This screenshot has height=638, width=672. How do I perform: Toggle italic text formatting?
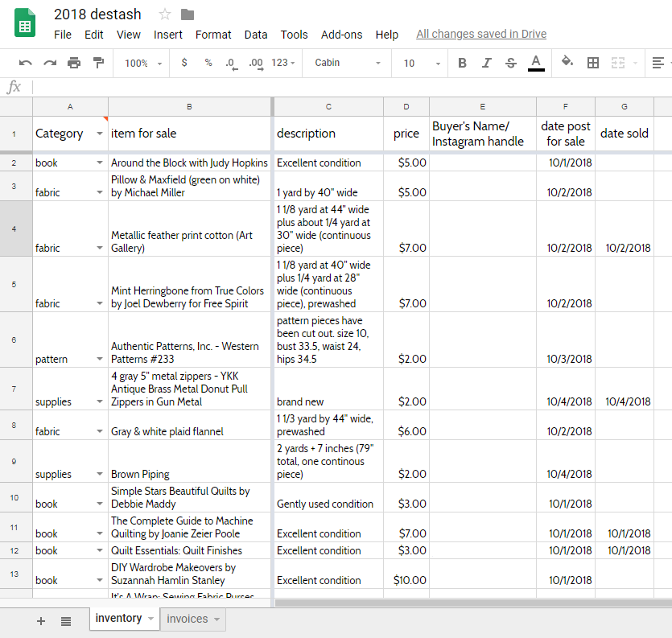pyautogui.click(x=486, y=63)
